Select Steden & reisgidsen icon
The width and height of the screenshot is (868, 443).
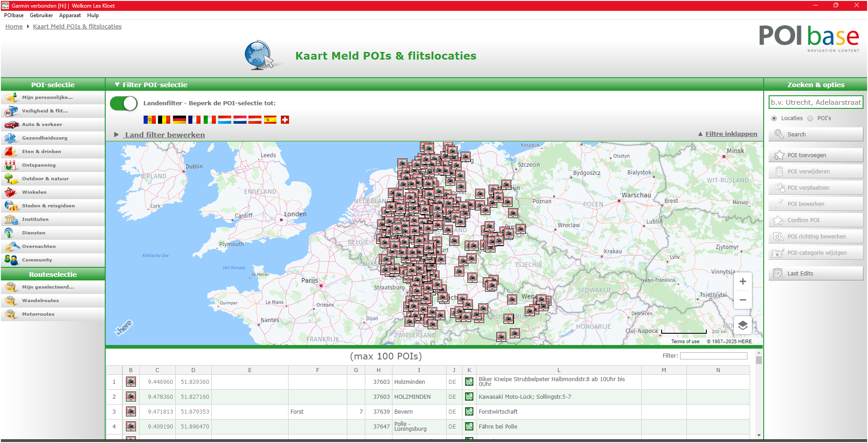[x=11, y=206]
